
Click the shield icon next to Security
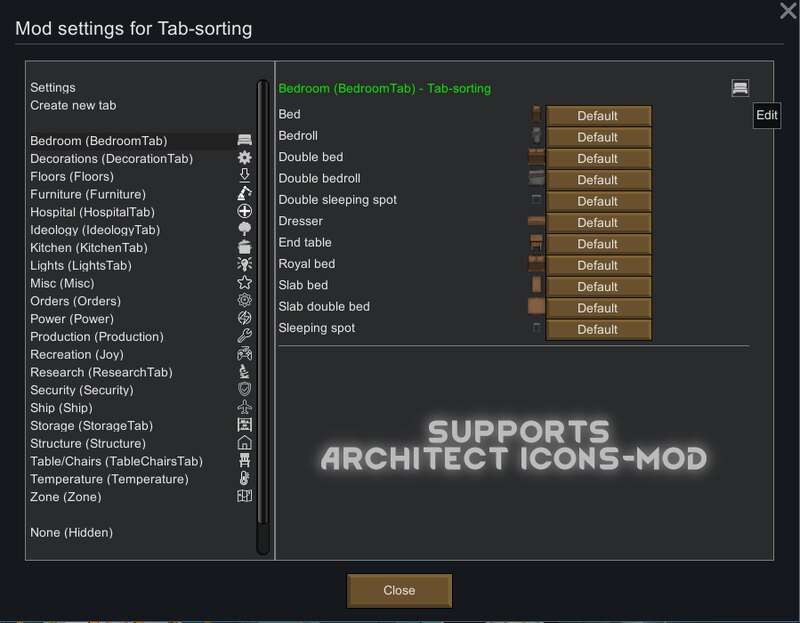tap(244, 389)
